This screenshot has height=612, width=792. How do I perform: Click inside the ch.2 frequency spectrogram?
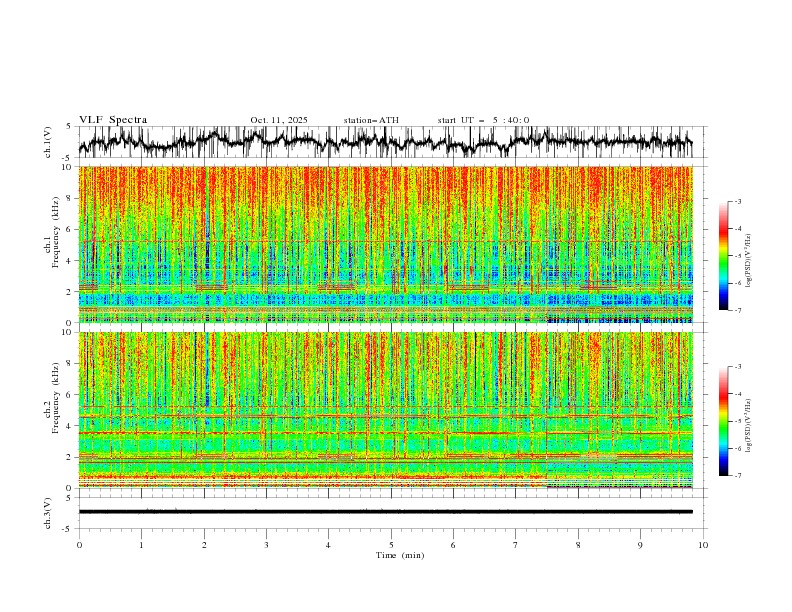coord(385,410)
